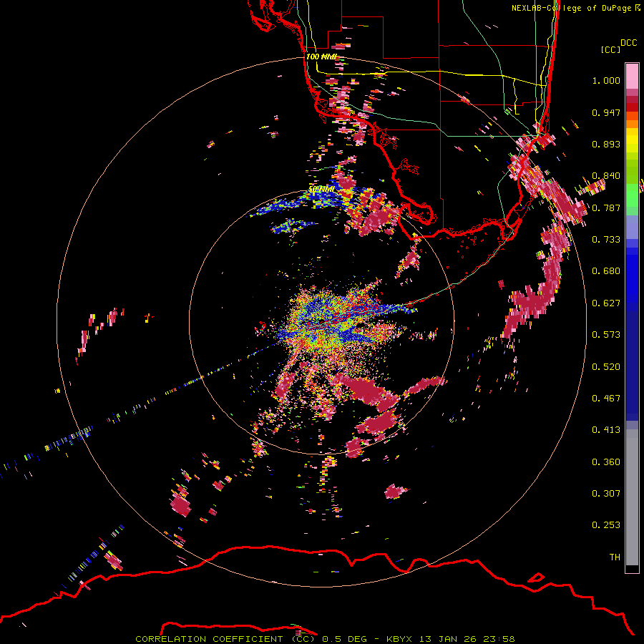Click the 100 NMI range ring label
Screen dimensions: 644x644
pyautogui.click(x=321, y=57)
